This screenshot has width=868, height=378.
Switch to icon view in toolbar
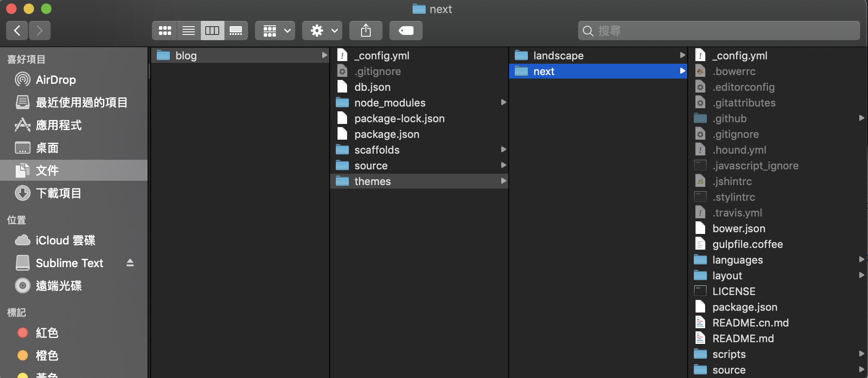(x=165, y=31)
